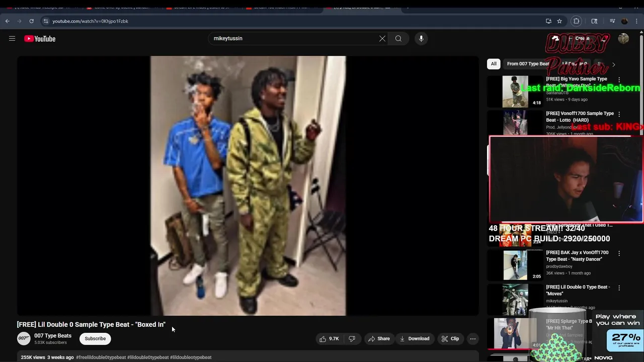Click the install app icon in address bar

[x=548, y=21]
